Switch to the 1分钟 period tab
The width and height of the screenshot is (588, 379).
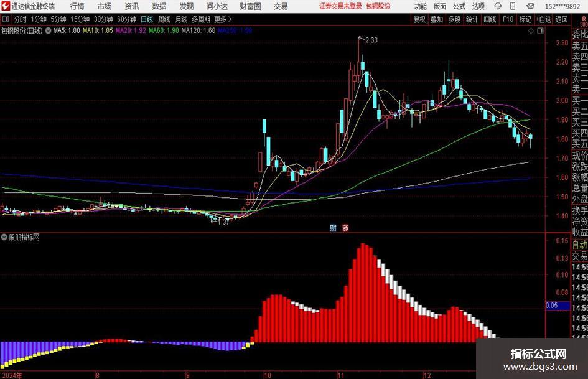point(39,19)
